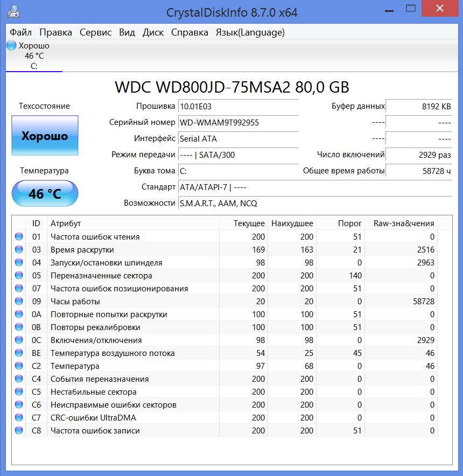Minimize the CrystalDiskInfo window
463x476 pixels.
[389, 11]
